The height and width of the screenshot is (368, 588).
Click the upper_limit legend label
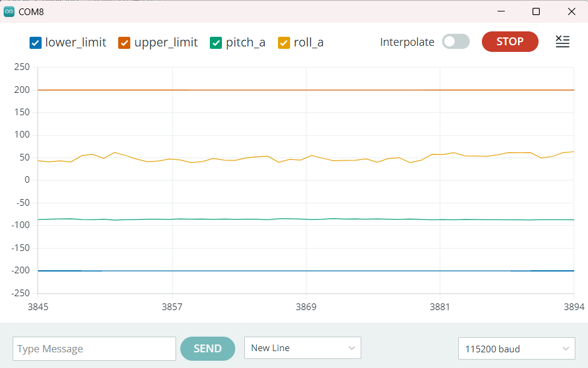(x=166, y=43)
